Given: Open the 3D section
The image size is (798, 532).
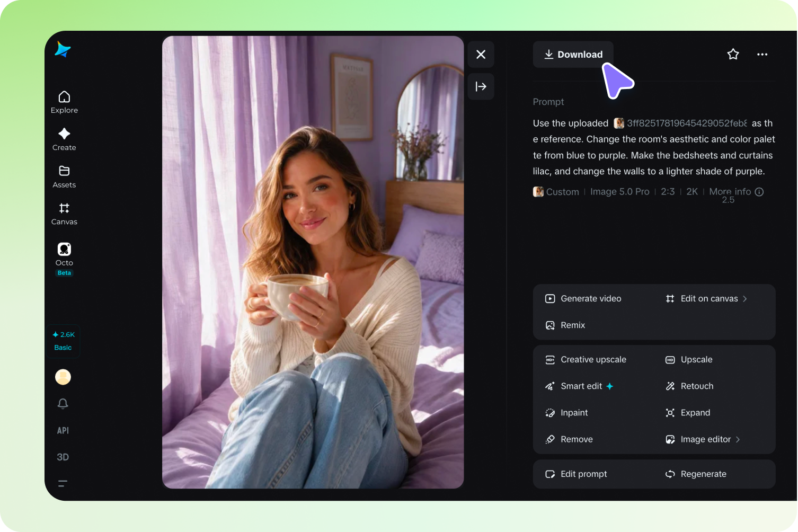Looking at the screenshot, I should click(x=63, y=457).
